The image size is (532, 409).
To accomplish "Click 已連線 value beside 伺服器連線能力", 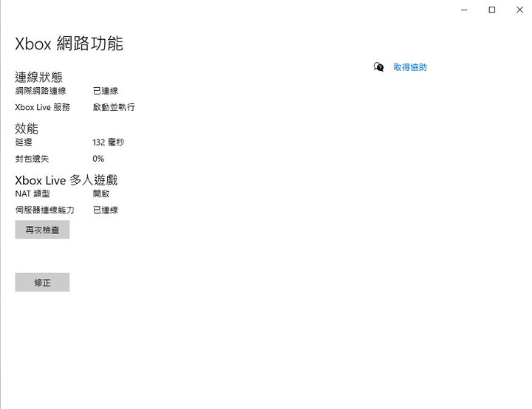I will click(105, 210).
